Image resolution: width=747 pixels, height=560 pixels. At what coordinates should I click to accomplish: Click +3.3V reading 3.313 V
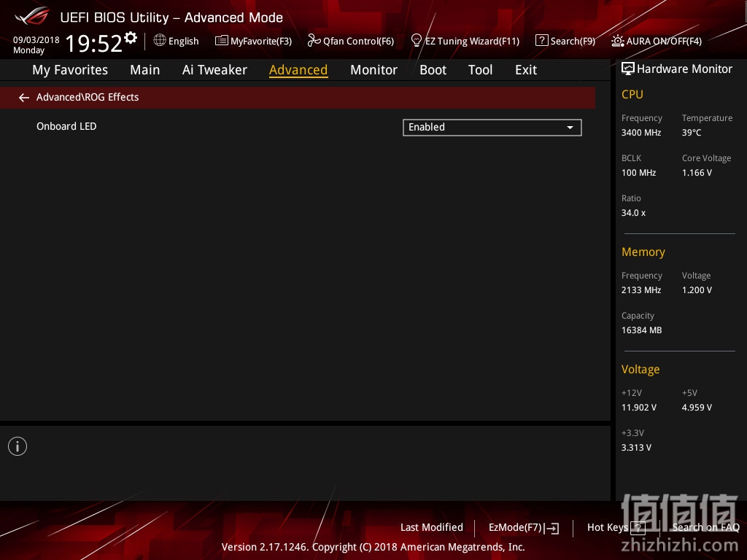tap(636, 448)
